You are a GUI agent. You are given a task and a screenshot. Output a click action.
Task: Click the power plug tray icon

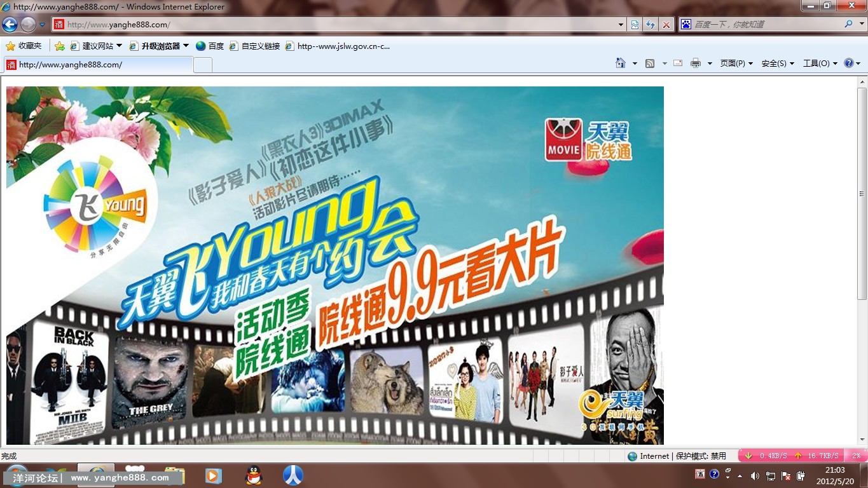[x=800, y=476]
